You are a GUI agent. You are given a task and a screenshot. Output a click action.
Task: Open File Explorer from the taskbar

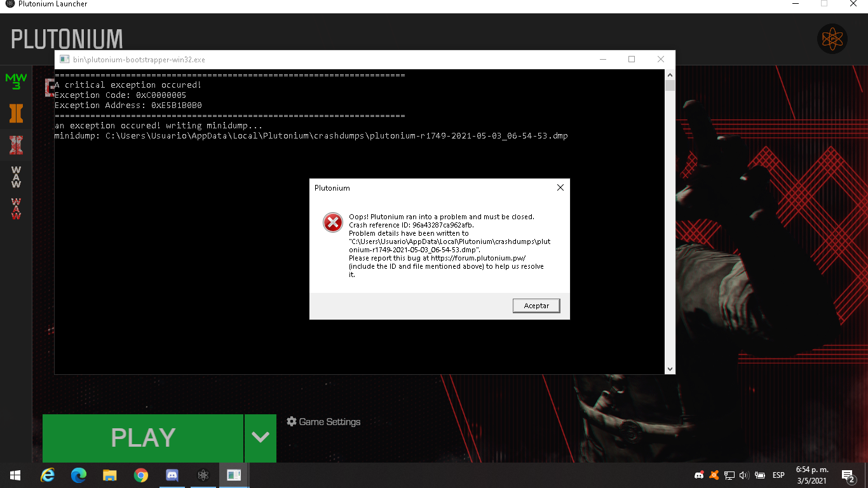(x=110, y=475)
